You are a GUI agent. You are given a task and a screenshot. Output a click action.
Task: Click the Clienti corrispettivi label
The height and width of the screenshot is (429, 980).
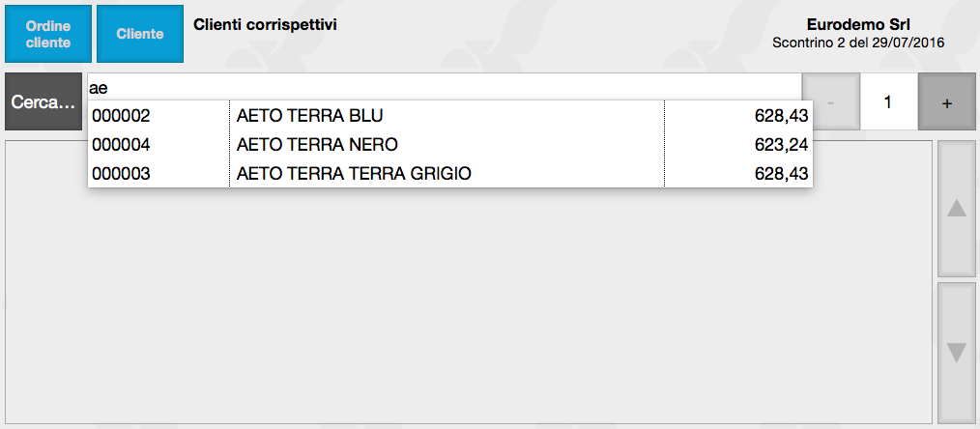pos(264,23)
